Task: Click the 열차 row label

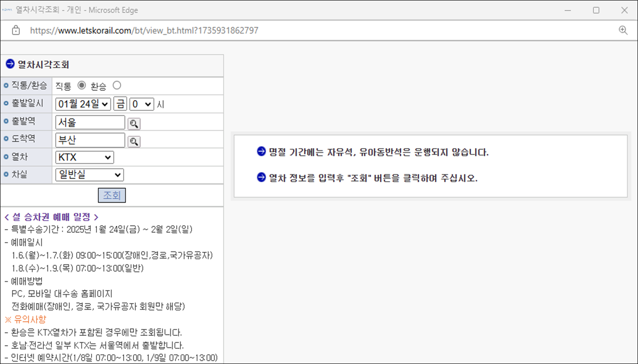Action: click(x=19, y=157)
